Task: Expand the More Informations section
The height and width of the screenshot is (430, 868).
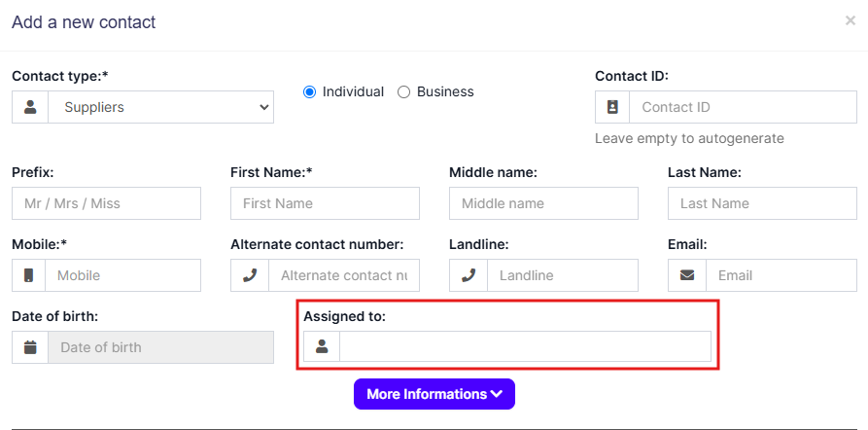Action: pyautogui.click(x=434, y=394)
